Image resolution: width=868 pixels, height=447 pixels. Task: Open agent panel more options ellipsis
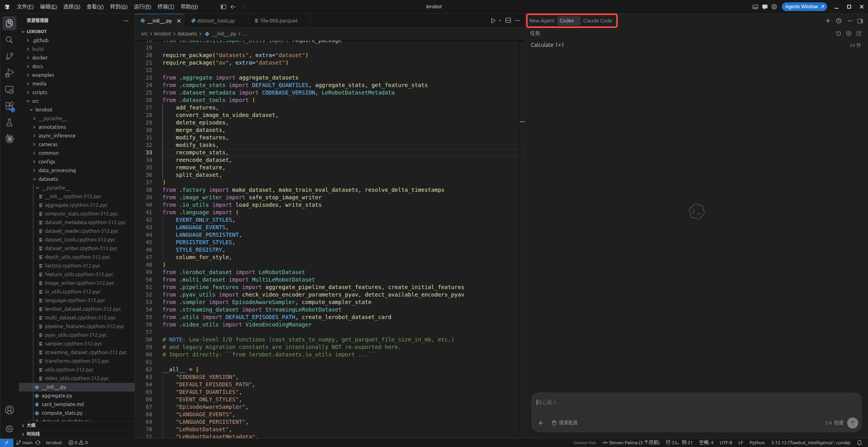tap(850, 21)
